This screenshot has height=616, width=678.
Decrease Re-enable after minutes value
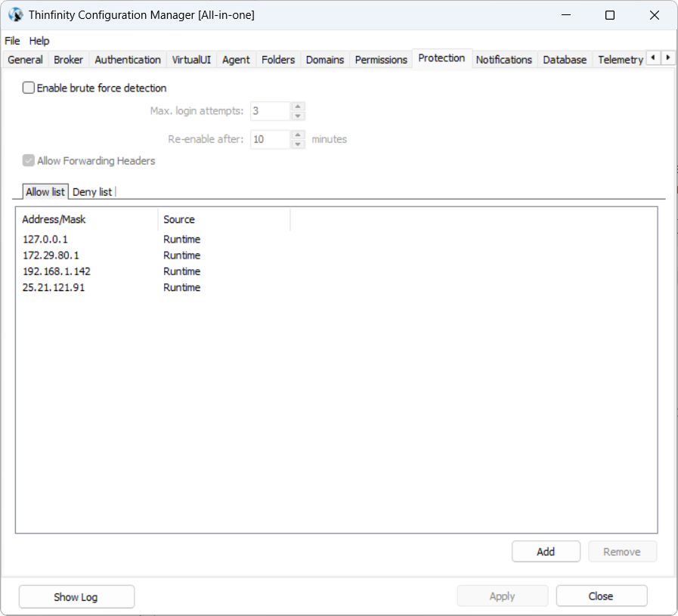coord(298,144)
